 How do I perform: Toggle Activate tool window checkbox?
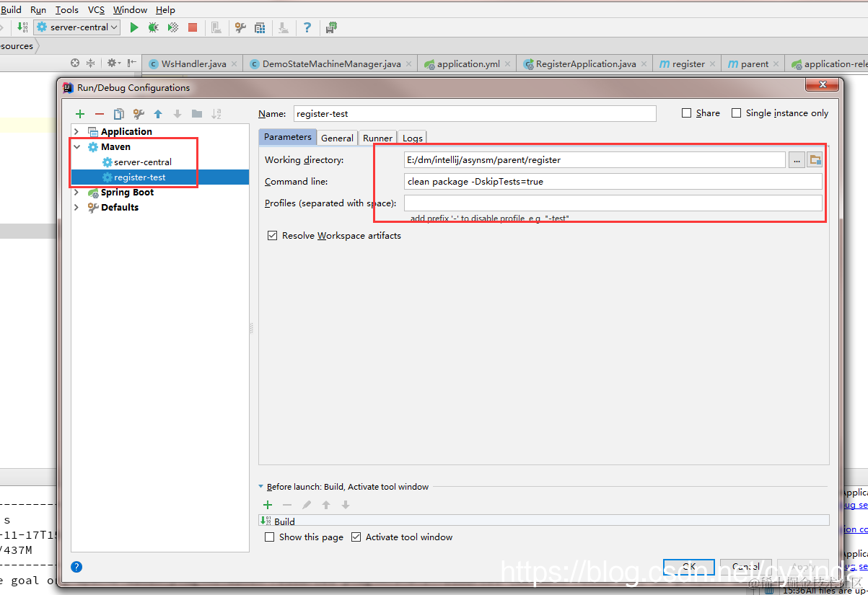[x=356, y=537]
